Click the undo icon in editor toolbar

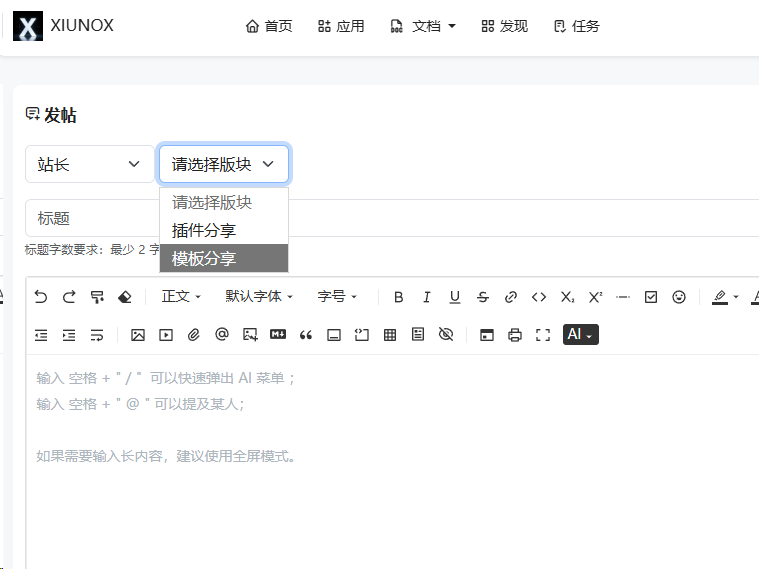pos(41,297)
